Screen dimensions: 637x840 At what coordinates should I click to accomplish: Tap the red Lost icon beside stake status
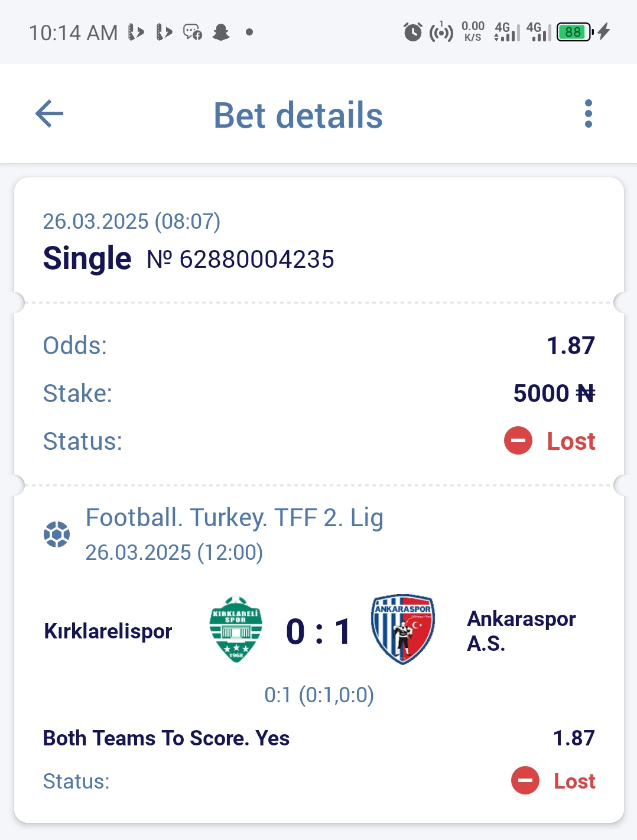(518, 441)
